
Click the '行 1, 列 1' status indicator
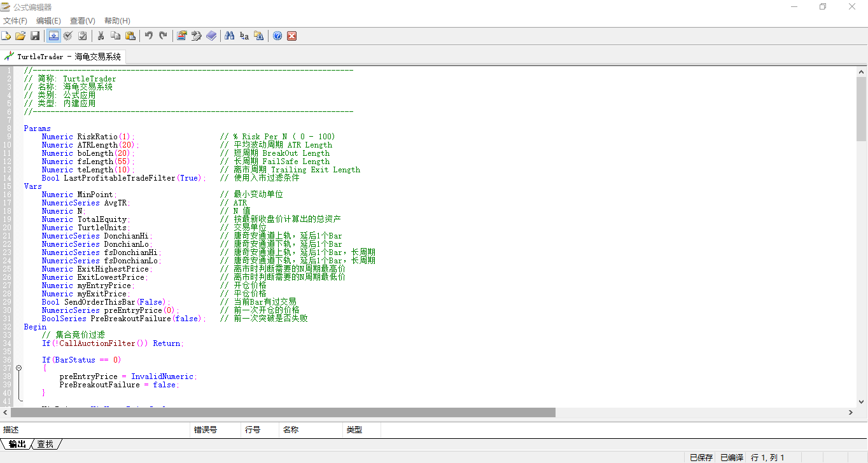click(768, 457)
